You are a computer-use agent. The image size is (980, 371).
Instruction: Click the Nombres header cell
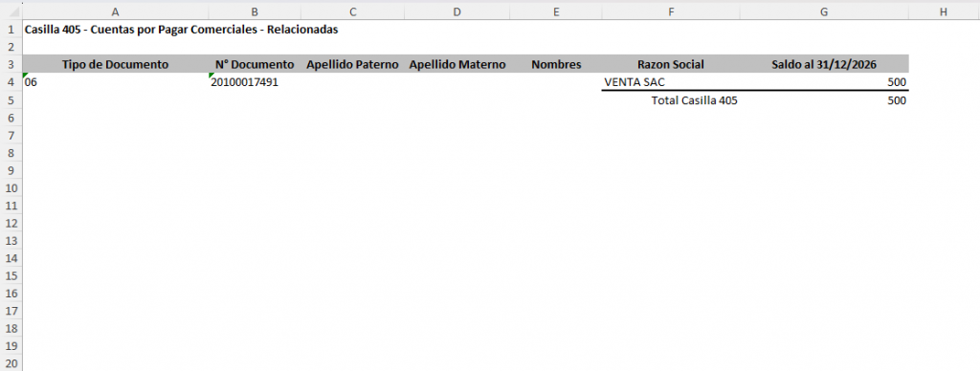(x=556, y=64)
